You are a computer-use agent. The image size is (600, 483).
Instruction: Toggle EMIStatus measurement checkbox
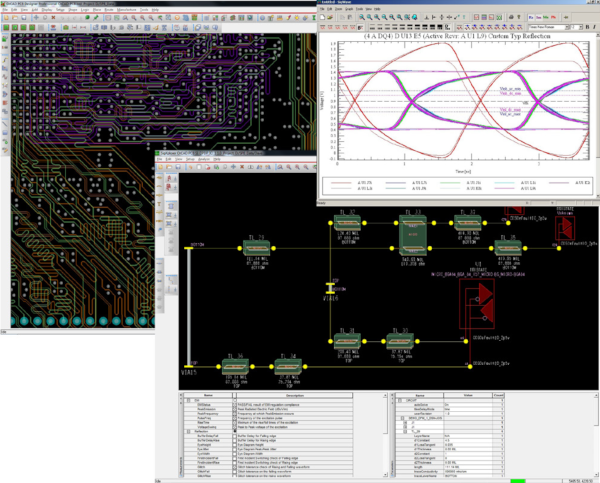(235, 405)
